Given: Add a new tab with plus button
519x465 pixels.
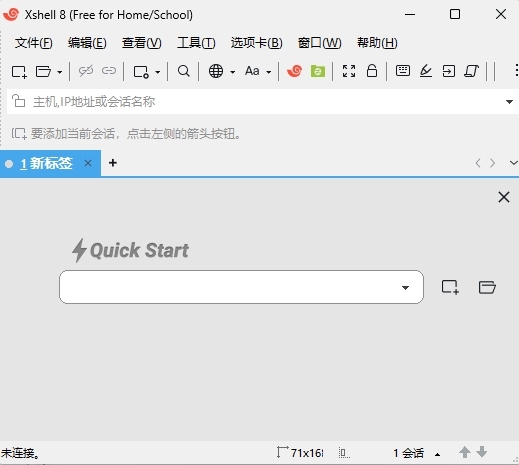Looking at the screenshot, I should (x=113, y=163).
